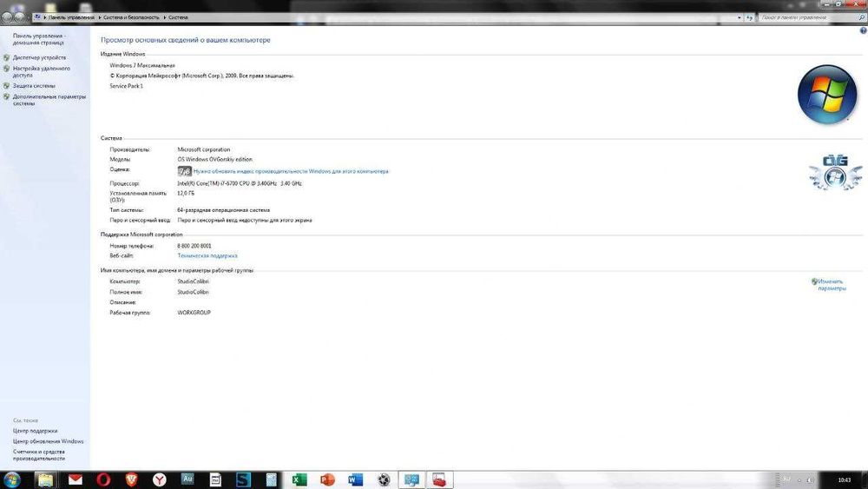Open the address bar history dropdown arrow
Viewport: 868px width, 489px height.
[740, 17]
